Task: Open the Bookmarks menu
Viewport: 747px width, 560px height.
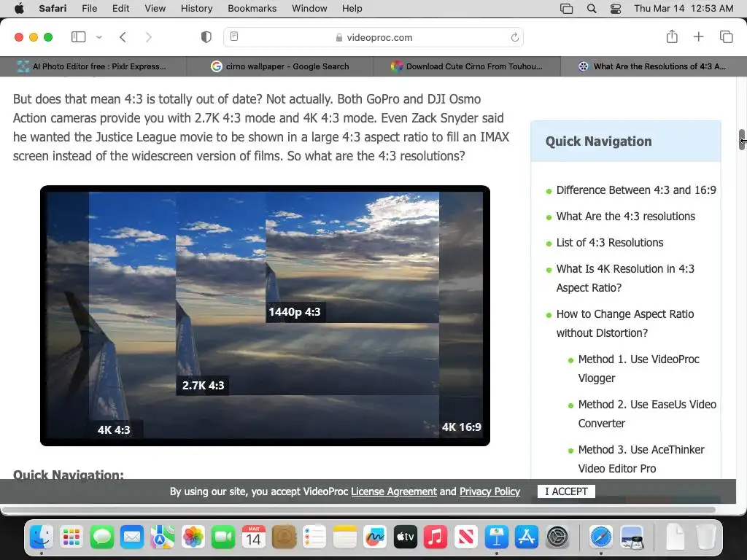Action: (x=252, y=9)
